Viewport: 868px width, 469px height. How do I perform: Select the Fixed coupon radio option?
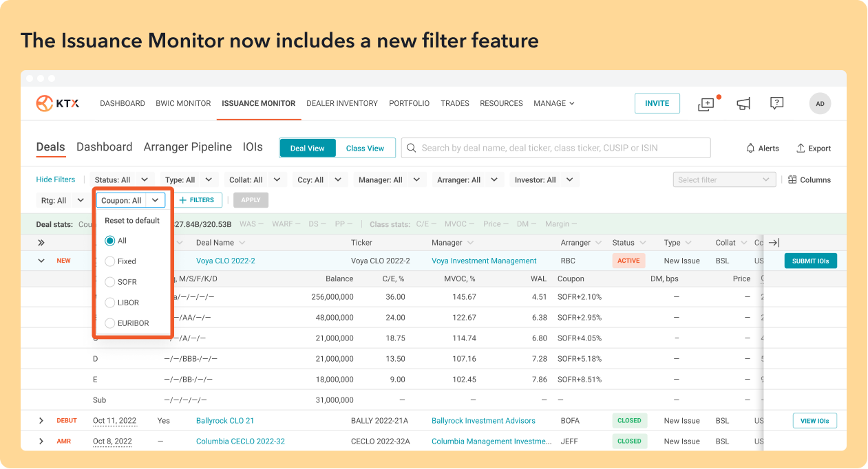pyautogui.click(x=110, y=261)
